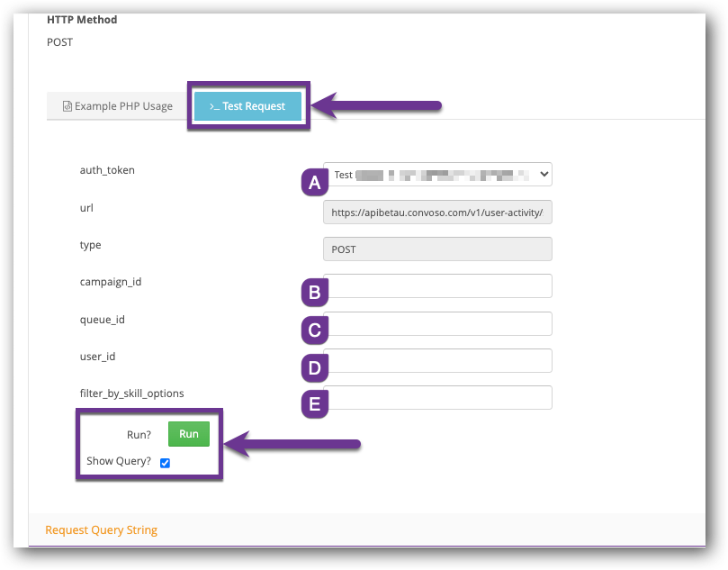Click the type label
Viewport: 728px width, 570px height.
click(x=91, y=245)
